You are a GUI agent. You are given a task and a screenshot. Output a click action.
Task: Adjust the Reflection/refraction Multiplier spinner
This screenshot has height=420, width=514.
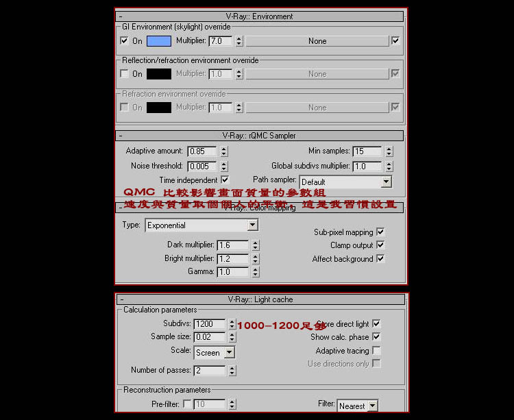(239, 74)
